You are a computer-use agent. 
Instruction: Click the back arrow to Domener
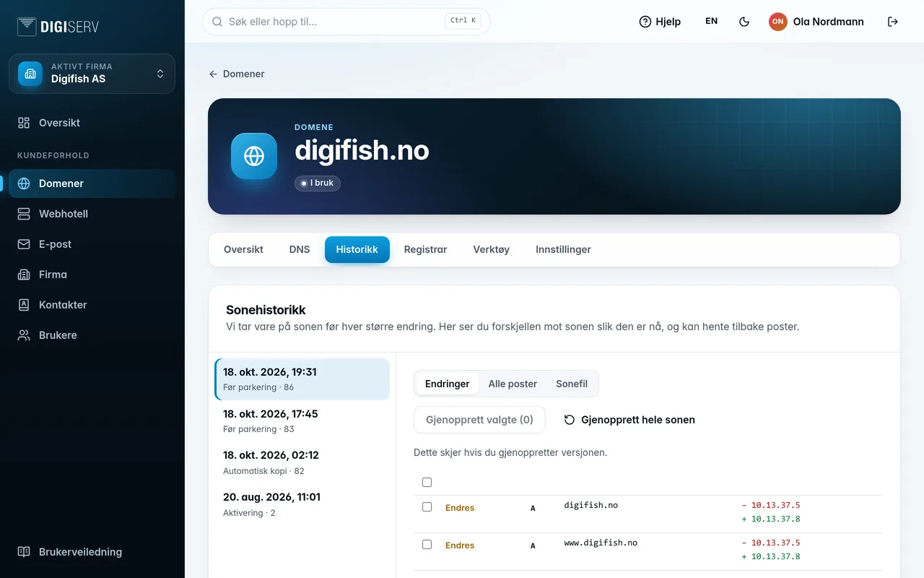point(213,74)
